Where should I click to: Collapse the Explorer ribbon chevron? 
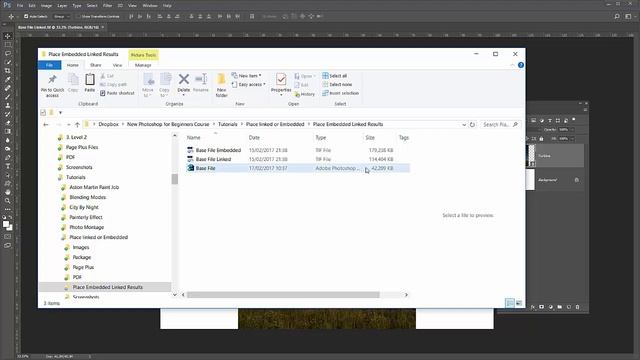(x=513, y=65)
